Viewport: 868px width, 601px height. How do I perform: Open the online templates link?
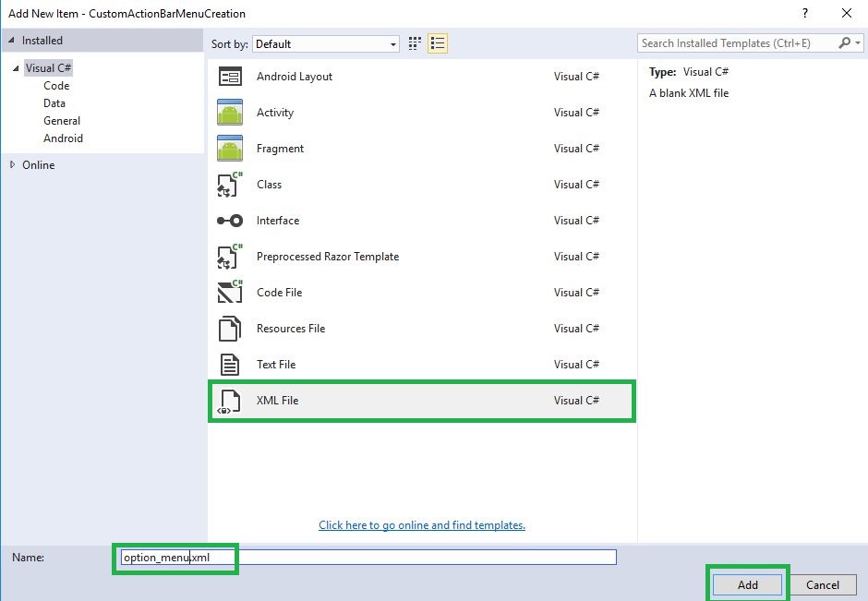coord(422,524)
